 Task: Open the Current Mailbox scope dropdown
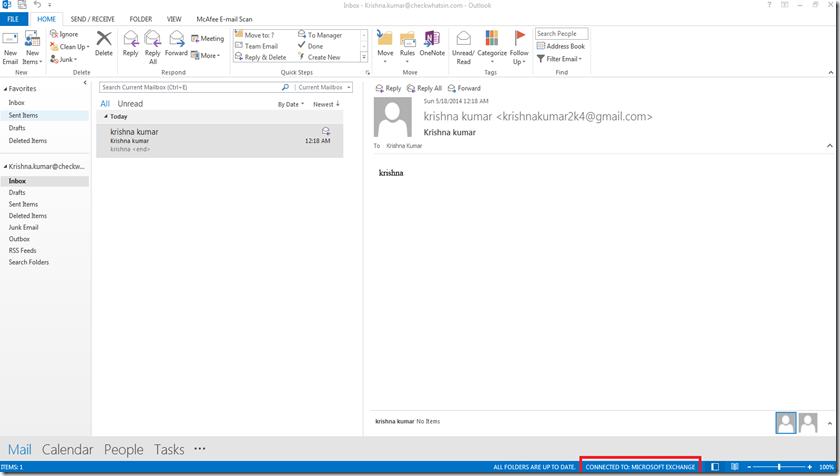(x=324, y=87)
